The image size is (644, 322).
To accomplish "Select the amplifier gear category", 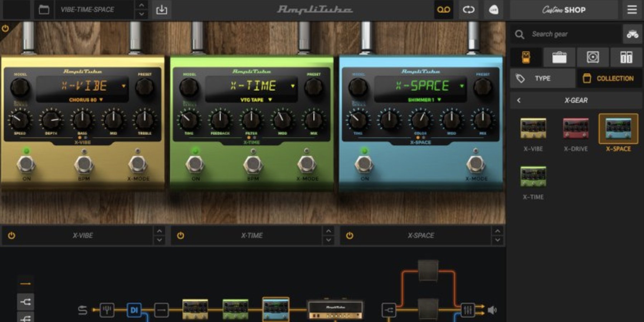I will [x=559, y=57].
